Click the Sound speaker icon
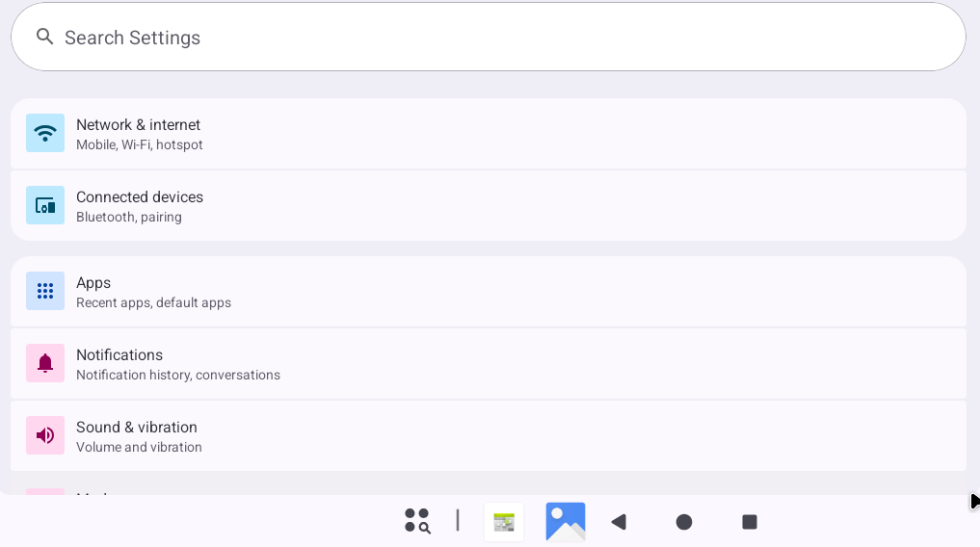Image resolution: width=980 pixels, height=547 pixels. tap(45, 435)
